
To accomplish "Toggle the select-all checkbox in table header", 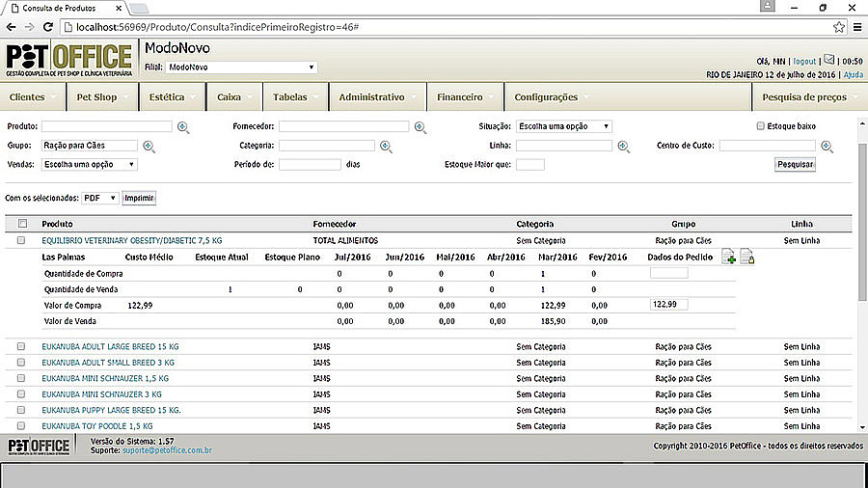I will pyautogui.click(x=22, y=224).
